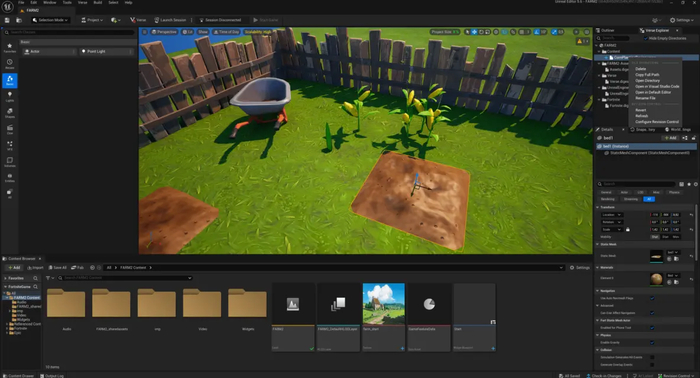Click the Element 0 material swatch thumbnail
This screenshot has height=378, width=700.
[656, 279]
